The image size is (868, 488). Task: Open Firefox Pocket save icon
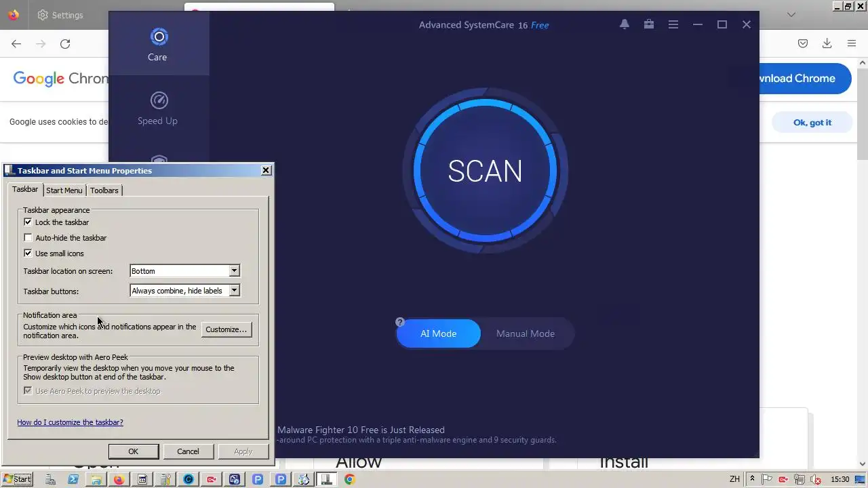tap(803, 43)
